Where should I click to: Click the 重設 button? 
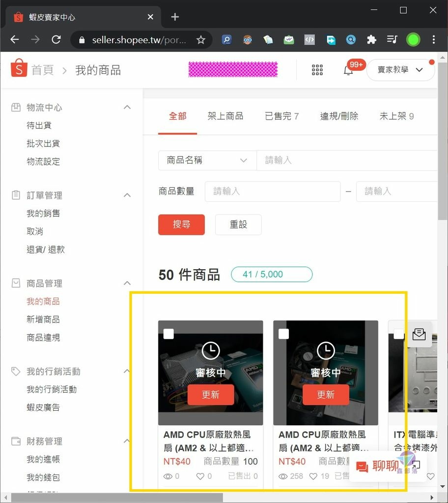[238, 224]
